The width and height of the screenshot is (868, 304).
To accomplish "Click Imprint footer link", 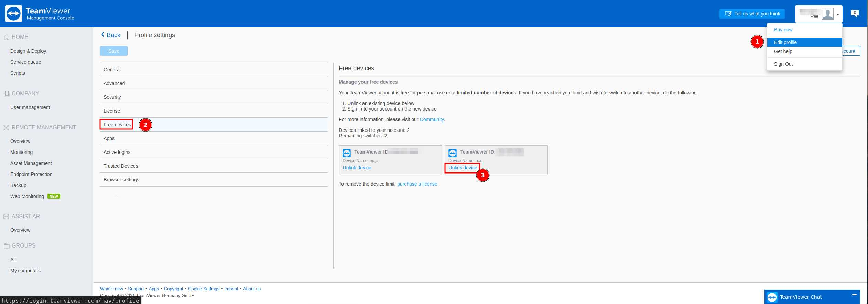I will pyautogui.click(x=231, y=289).
